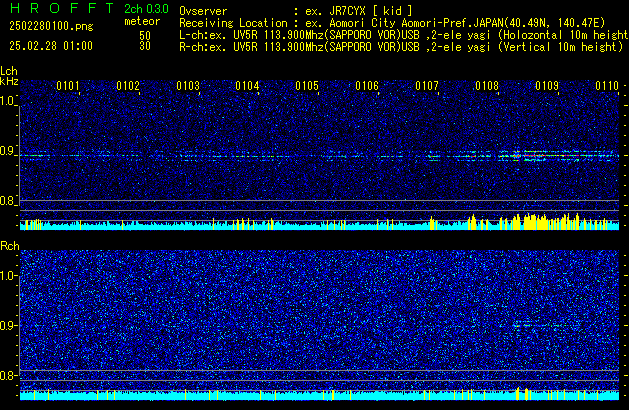Select the 'meteor' mode label
Image resolution: width=629 pixels, height=410 pixels.
coord(142,21)
